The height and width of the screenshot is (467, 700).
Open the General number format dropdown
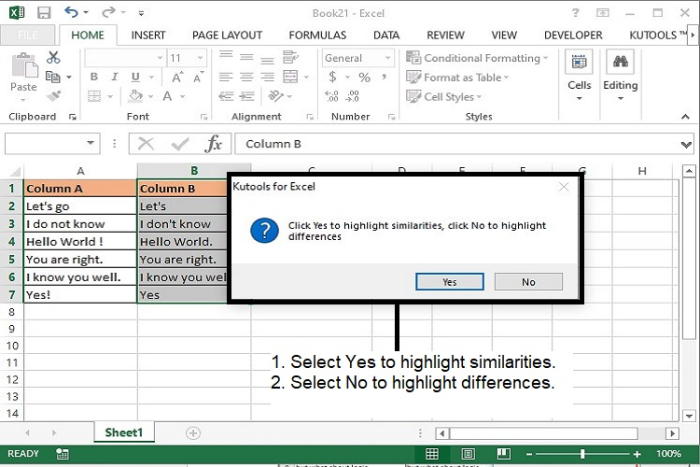[x=388, y=58]
